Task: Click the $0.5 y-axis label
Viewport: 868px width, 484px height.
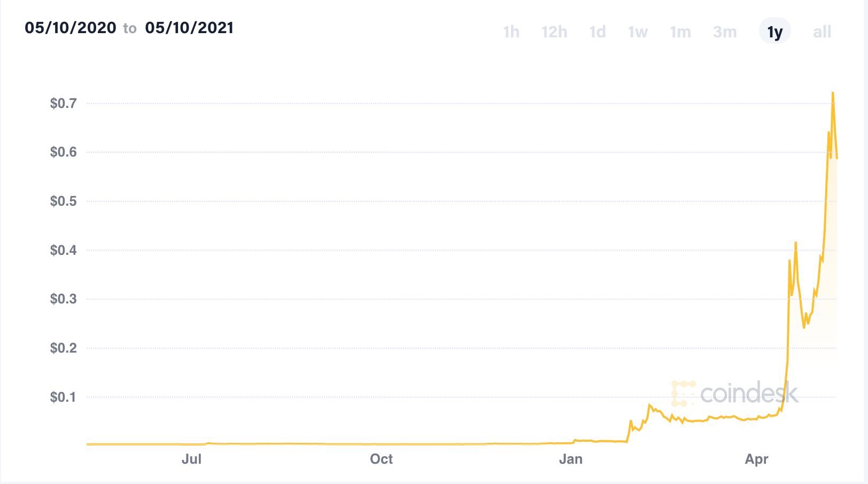Action: point(64,201)
